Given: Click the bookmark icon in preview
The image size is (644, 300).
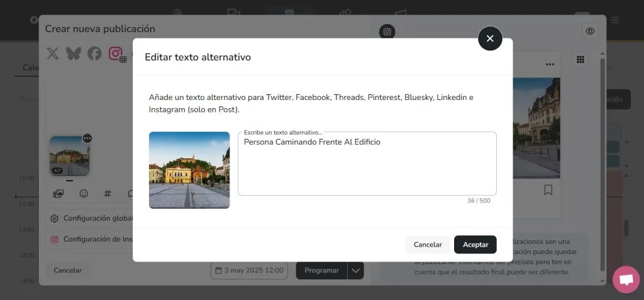Looking at the screenshot, I should 548,190.
